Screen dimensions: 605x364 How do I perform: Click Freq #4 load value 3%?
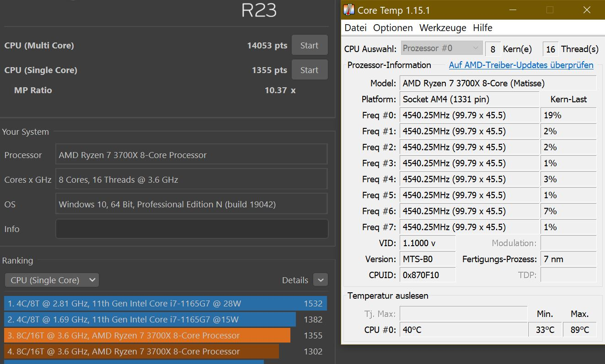coord(568,179)
